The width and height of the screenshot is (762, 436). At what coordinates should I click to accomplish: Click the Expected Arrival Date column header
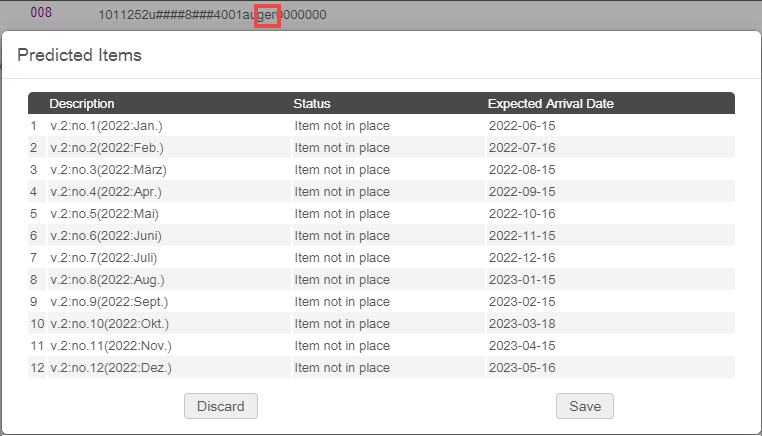550,104
